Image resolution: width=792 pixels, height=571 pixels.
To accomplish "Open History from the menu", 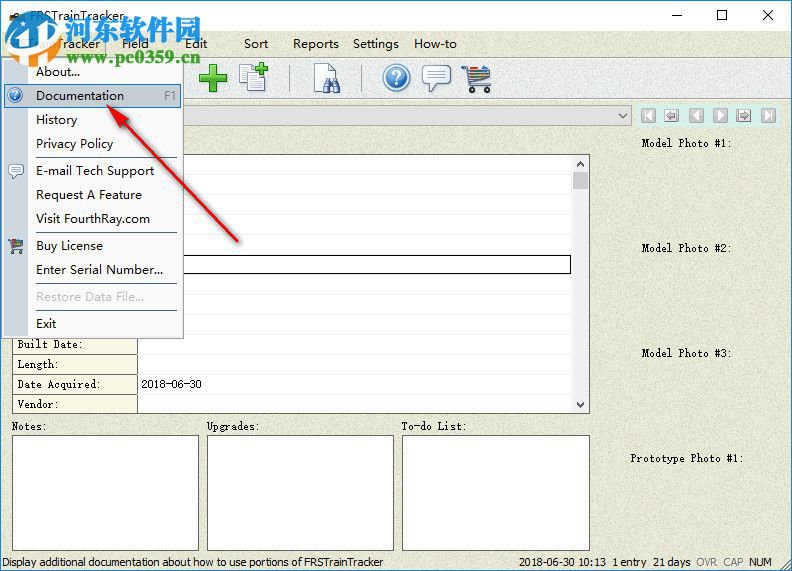I will 57,120.
